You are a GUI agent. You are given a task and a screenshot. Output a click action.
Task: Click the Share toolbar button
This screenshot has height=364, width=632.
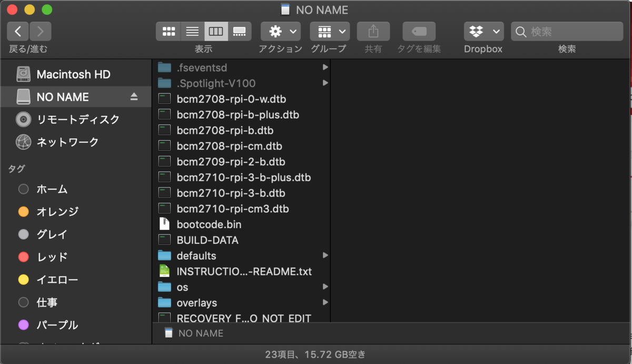click(373, 31)
